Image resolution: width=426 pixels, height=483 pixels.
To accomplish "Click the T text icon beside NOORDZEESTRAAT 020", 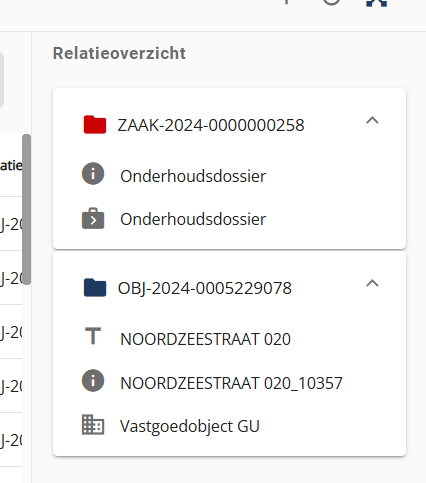I will point(93,336).
